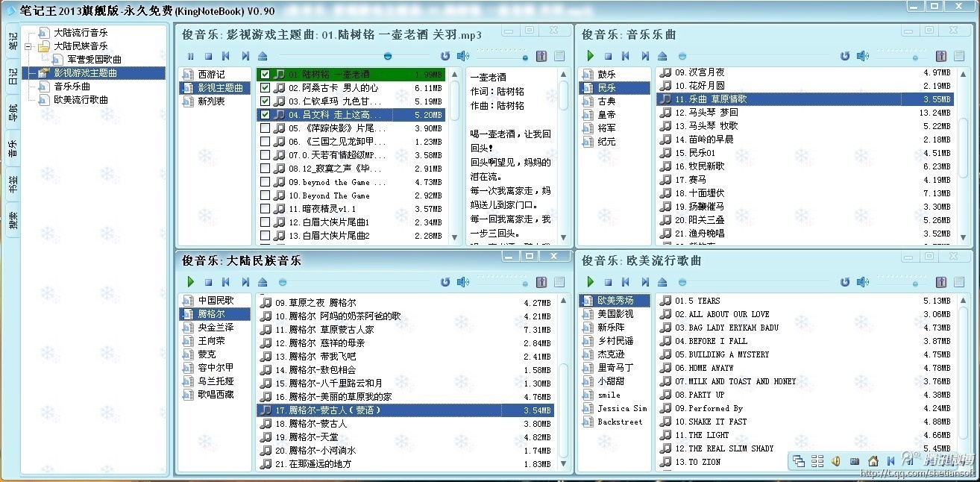Mute the speaker in 音乐乐曲 player

tap(863, 56)
